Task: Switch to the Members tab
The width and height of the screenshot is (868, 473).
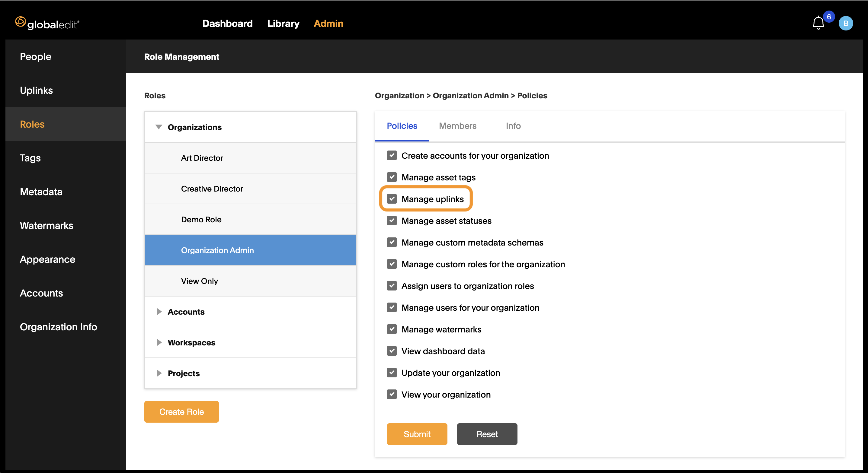Action: [x=457, y=126]
